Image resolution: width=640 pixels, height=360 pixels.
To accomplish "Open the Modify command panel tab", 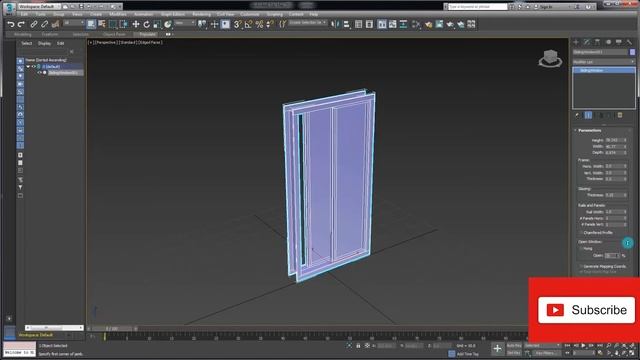I will pyautogui.click(x=587, y=42).
